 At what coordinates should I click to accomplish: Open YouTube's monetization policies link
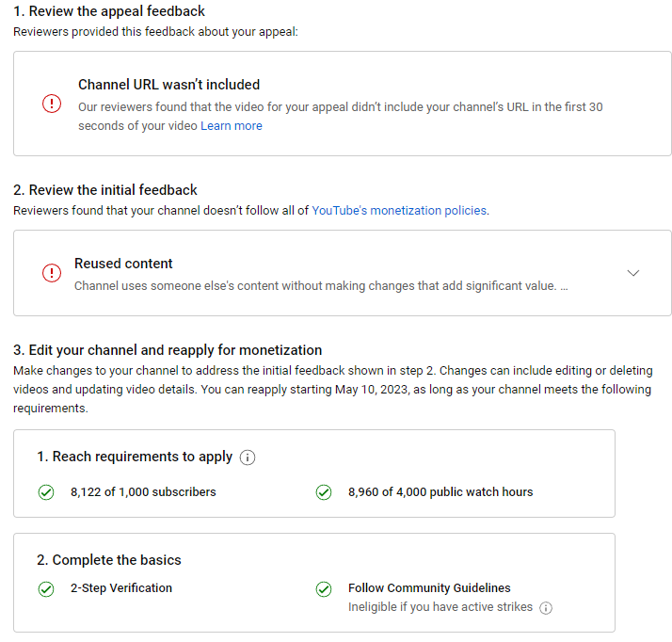(x=399, y=211)
